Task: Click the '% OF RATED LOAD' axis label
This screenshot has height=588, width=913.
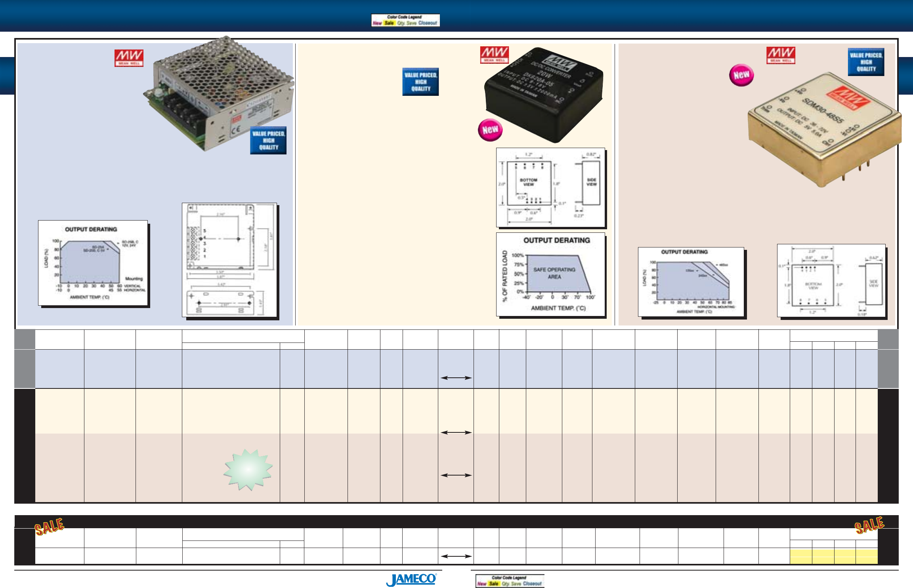Action: [x=505, y=276]
